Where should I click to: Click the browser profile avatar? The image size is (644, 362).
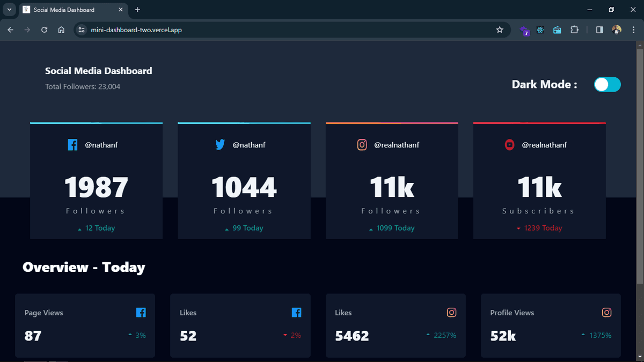[616, 30]
